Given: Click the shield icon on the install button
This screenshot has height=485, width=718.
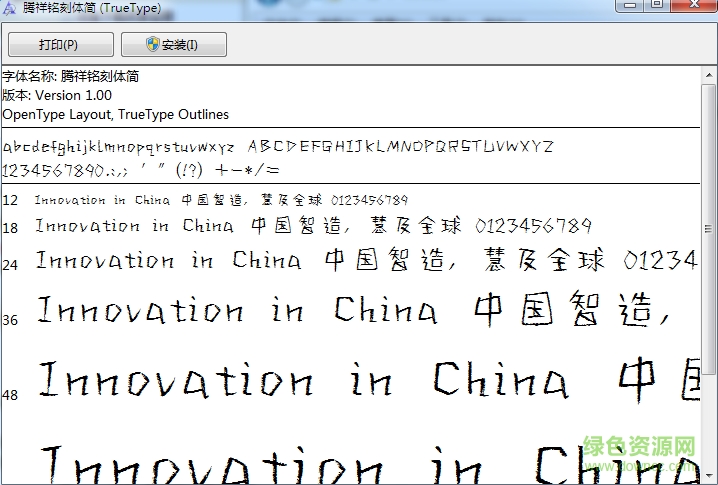Looking at the screenshot, I should click(153, 44).
